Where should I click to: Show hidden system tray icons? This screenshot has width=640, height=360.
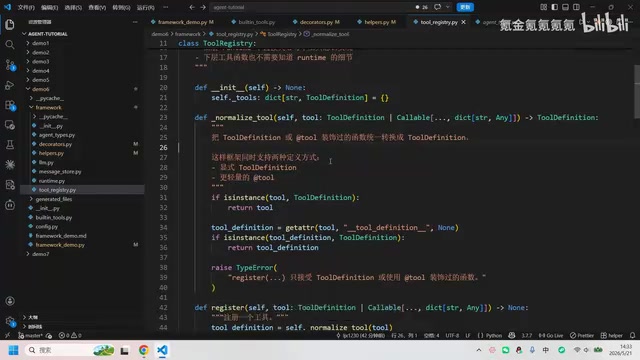point(479,350)
